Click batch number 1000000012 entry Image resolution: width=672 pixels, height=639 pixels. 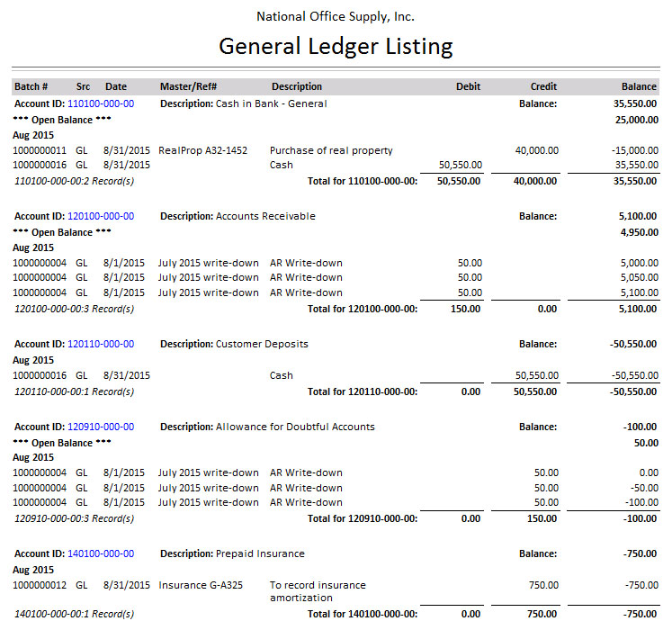coord(40,585)
